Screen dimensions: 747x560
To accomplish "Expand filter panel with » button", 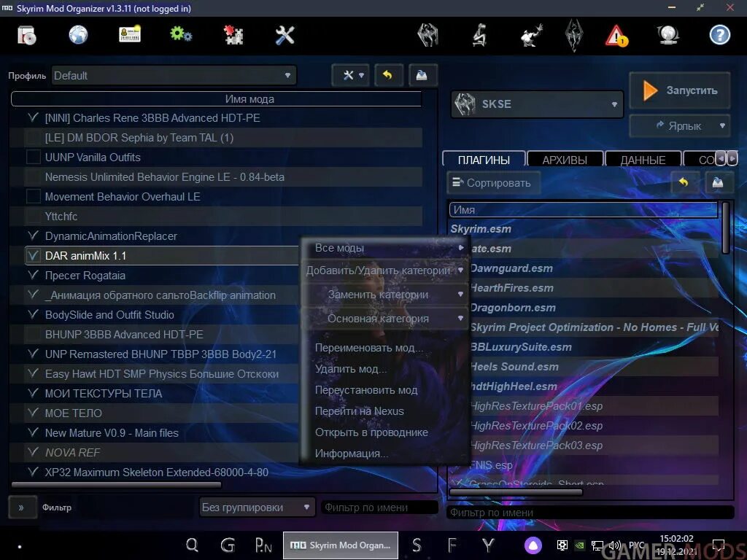I will [x=22, y=507].
